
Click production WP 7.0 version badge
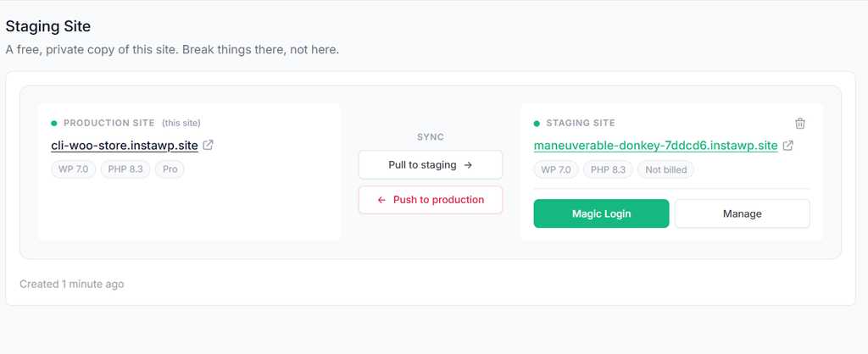coord(74,169)
